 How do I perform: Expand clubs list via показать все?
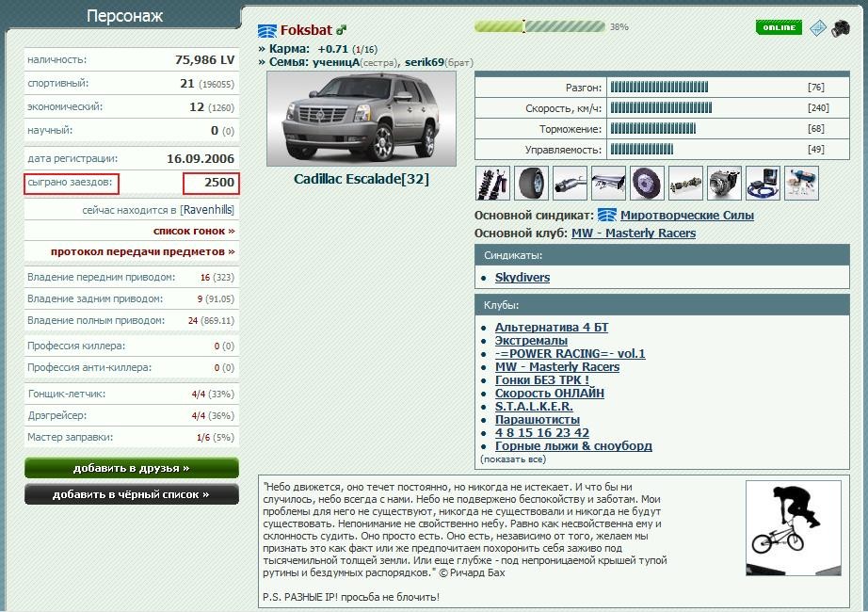pyautogui.click(x=513, y=459)
